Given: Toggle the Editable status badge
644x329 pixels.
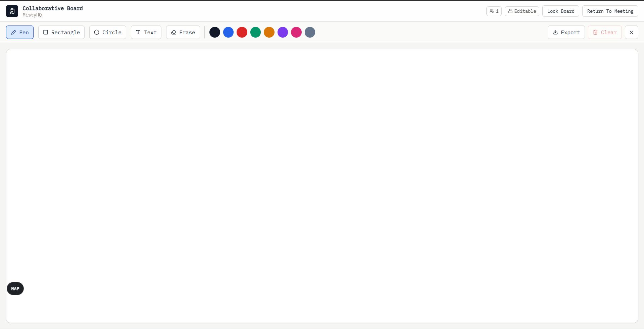Looking at the screenshot, I should point(522,11).
